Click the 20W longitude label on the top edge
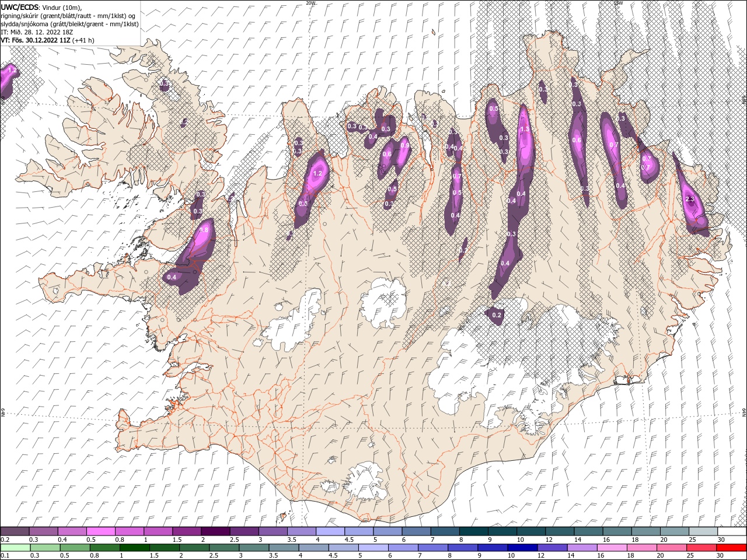The width and height of the screenshot is (747, 560). (310, 3)
